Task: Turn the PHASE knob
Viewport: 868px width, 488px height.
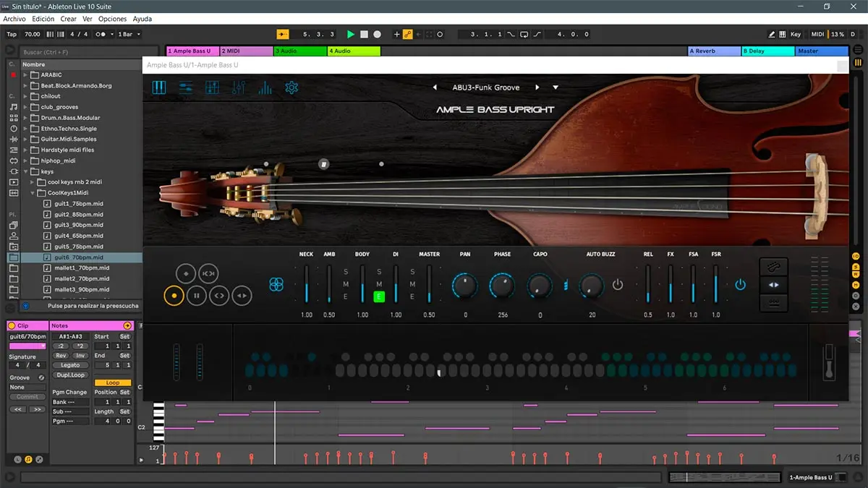Action: [503, 286]
